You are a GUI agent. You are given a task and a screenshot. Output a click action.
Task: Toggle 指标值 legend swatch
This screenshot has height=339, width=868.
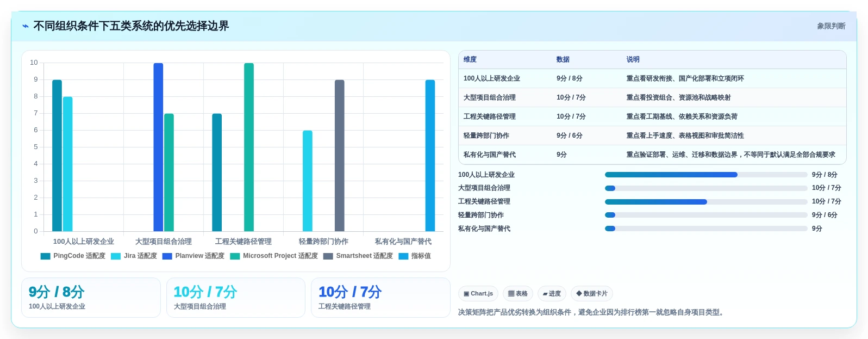(403, 256)
